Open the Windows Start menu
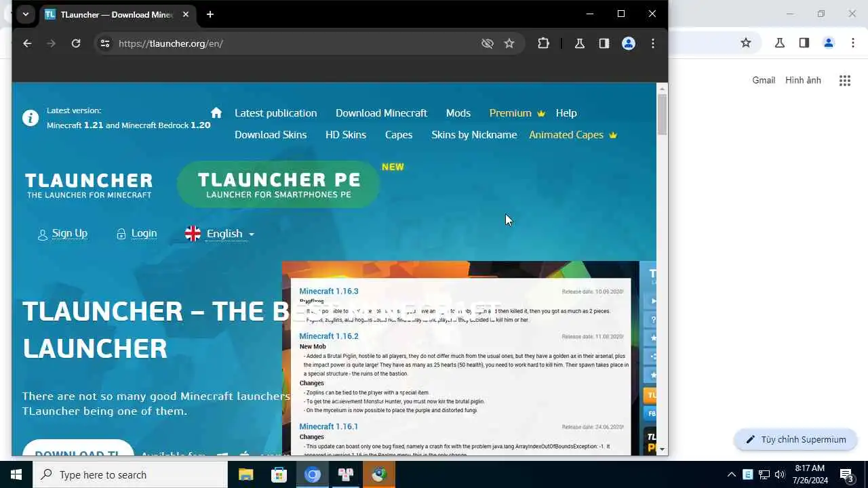868x488 pixels. [16, 474]
